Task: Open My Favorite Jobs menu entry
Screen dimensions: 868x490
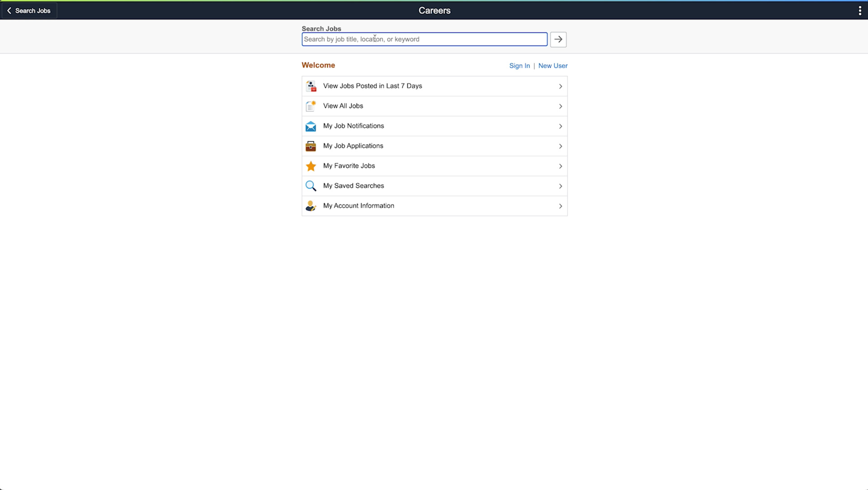Action: [349, 166]
